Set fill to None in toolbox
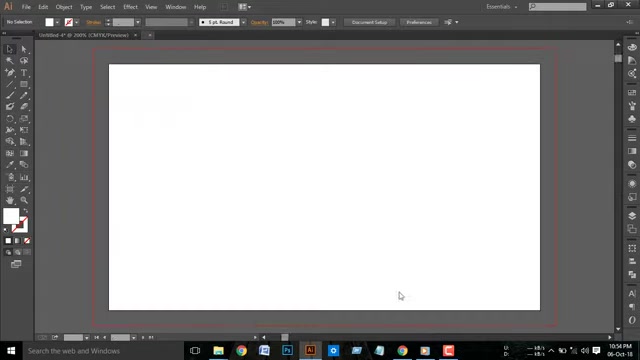 (27, 241)
